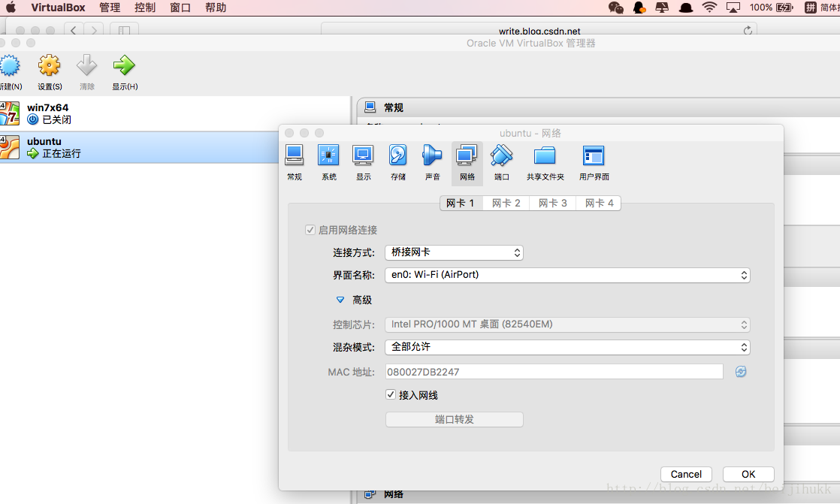Open the 声音 settings icon

[x=432, y=158]
